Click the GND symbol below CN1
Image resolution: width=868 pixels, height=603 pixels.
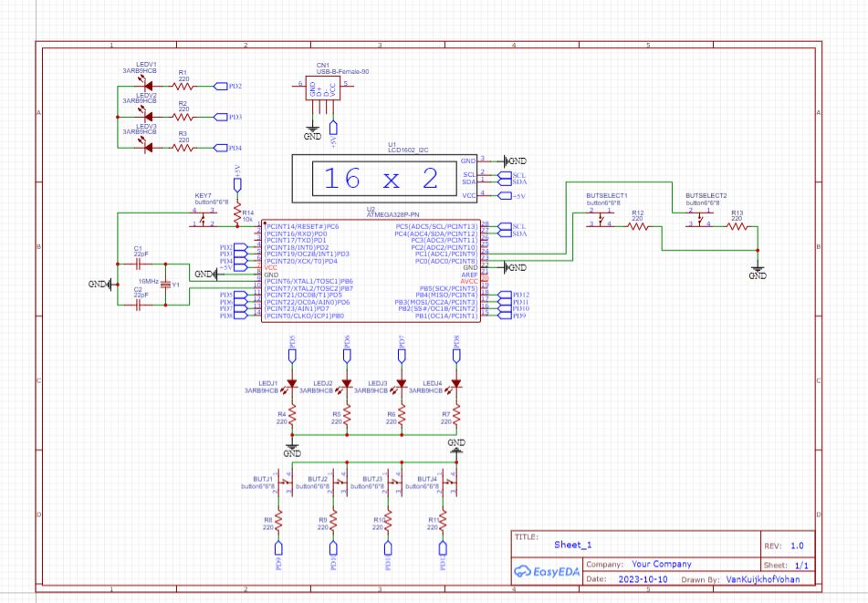[x=312, y=128]
